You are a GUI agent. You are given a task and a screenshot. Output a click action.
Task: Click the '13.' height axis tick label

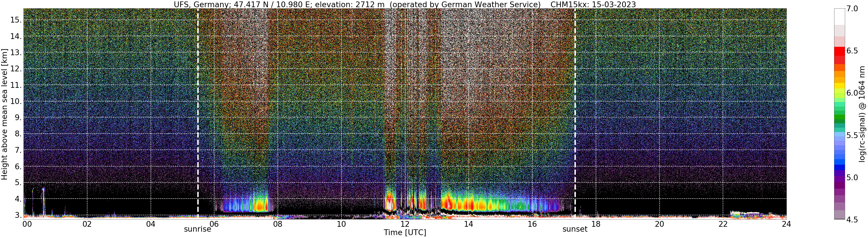(x=16, y=53)
